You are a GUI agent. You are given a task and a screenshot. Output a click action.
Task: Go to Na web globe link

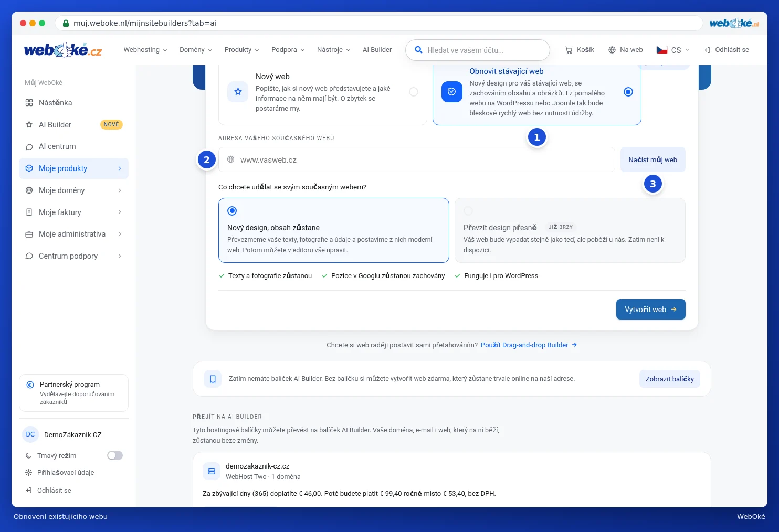(x=625, y=50)
